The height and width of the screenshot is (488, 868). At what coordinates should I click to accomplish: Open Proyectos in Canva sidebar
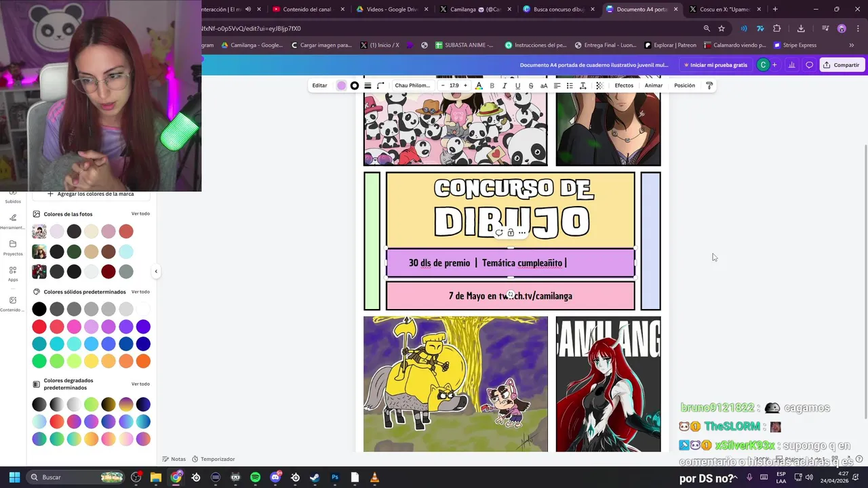[x=13, y=248]
